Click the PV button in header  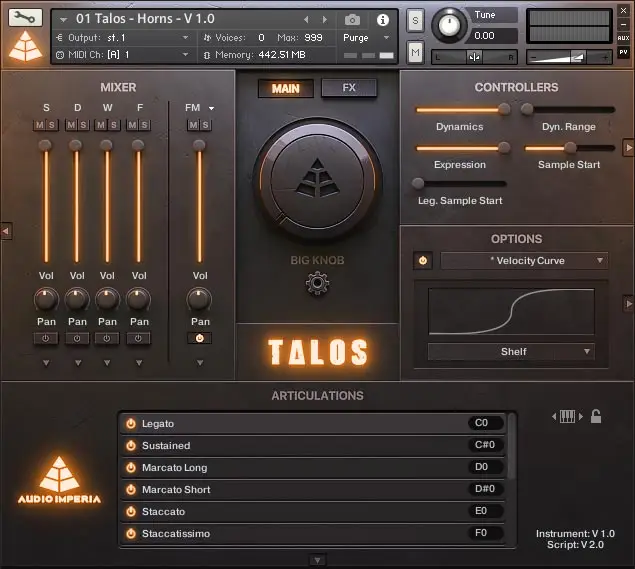[x=623, y=52]
